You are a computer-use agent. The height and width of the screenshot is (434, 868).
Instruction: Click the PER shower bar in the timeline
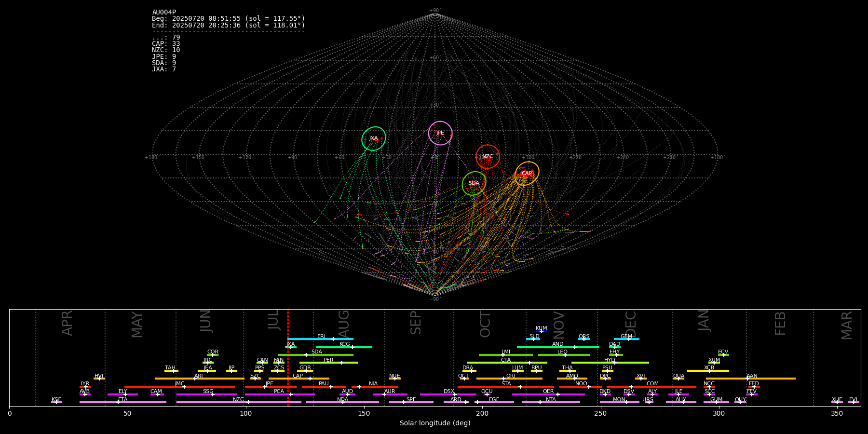[x=328, y=363]
